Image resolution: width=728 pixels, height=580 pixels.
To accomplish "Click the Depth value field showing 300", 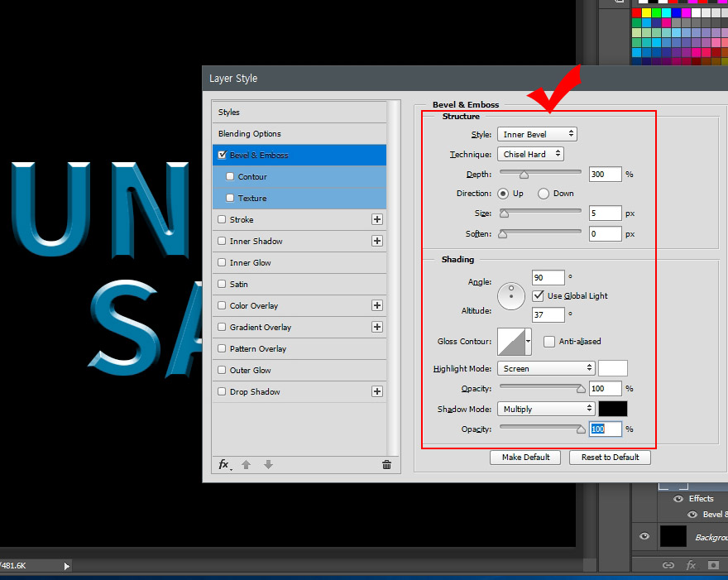I will click(x=605, y=174).
